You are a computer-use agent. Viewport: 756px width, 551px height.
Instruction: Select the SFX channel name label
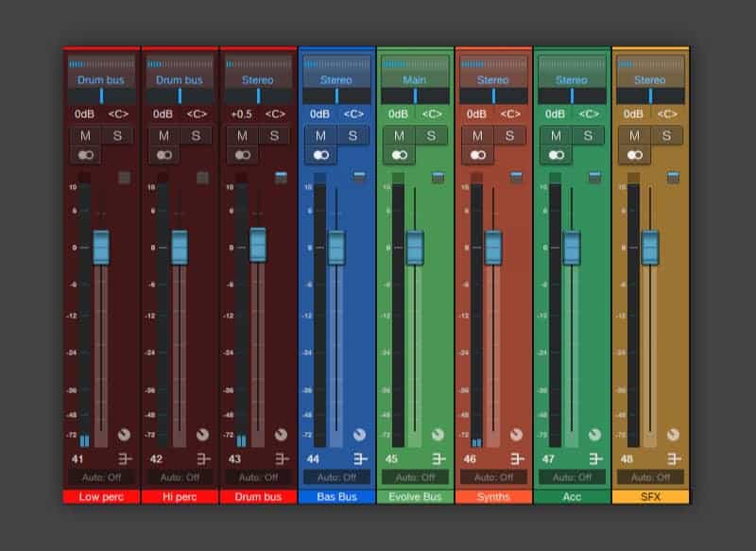pos(650,496)
